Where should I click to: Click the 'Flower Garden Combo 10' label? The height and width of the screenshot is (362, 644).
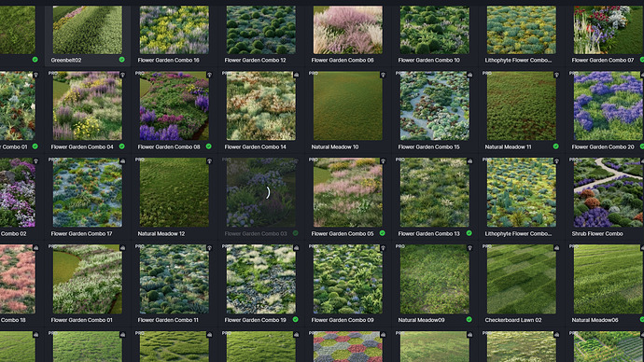[428, 60]
